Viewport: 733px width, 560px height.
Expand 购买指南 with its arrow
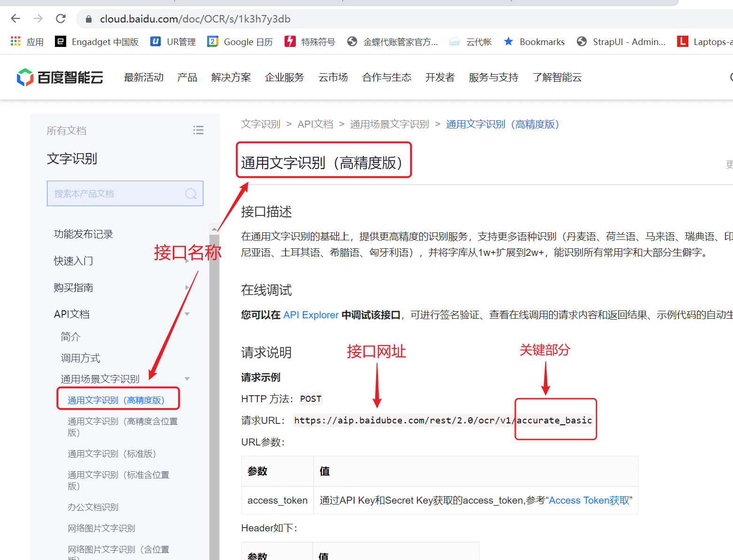point(187,287)
